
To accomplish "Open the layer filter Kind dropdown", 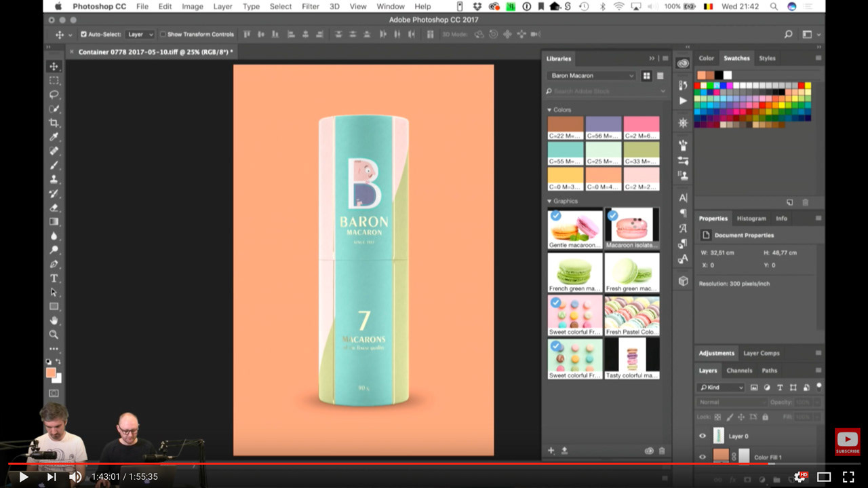I will [721, 388].
